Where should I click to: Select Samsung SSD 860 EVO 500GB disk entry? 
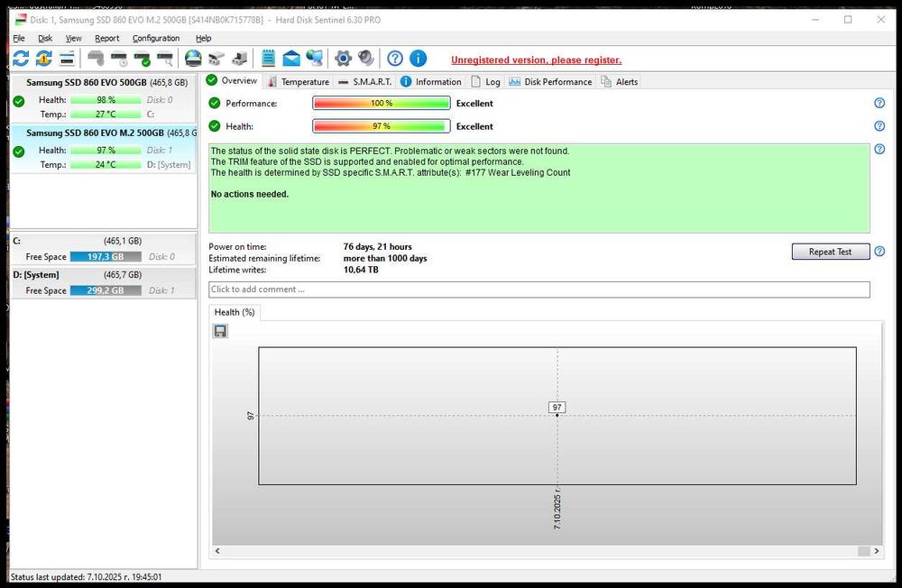pos(104,97)
